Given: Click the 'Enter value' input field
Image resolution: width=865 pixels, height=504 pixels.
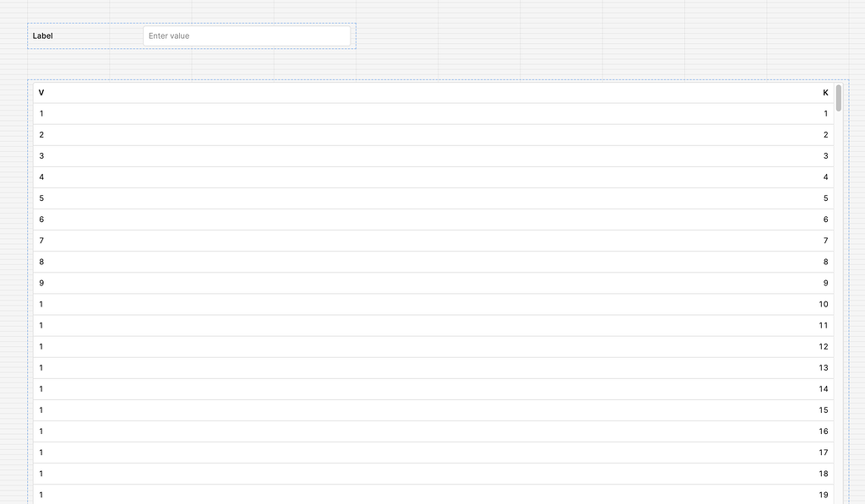Looking at the screenshot, I should [247, 35].
